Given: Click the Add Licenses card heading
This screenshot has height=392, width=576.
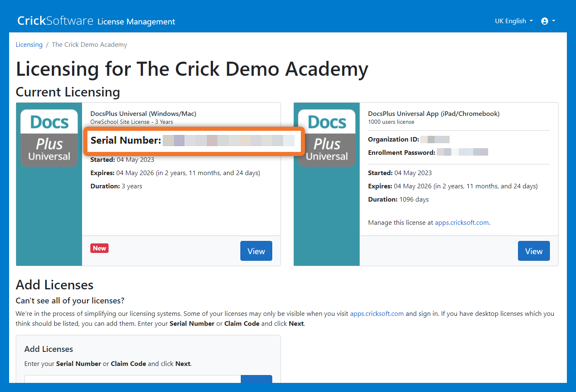Looking at the screenshot, I should click(48, 349).
